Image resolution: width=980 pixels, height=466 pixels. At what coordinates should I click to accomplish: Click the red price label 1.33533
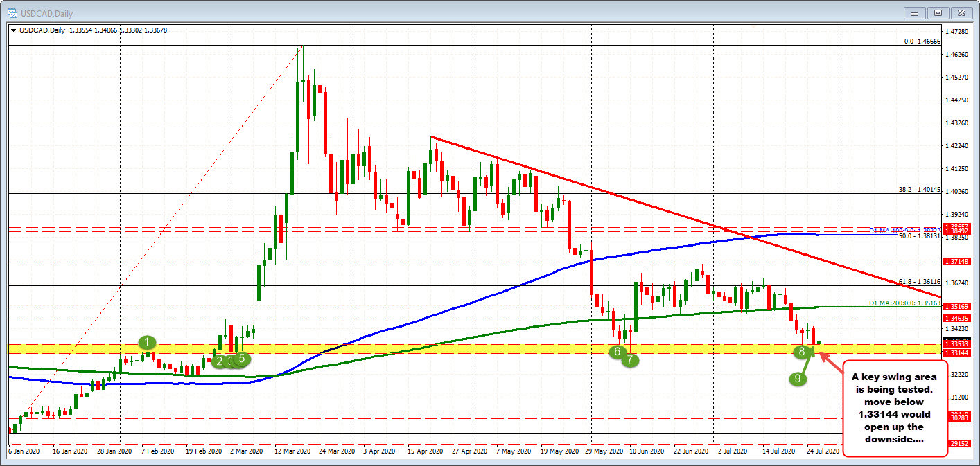[956, 344]
